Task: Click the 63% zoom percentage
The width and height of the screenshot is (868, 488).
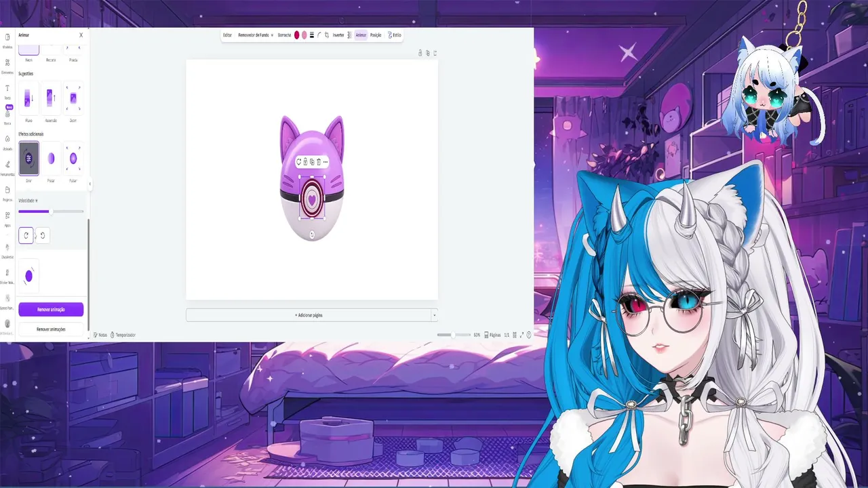Action: [477, 335]
